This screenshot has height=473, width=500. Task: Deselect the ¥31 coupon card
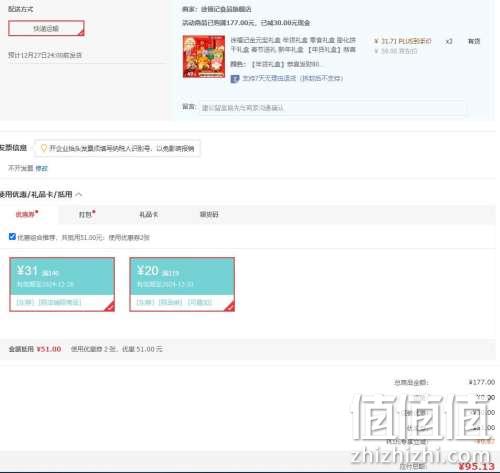point(62,284)
